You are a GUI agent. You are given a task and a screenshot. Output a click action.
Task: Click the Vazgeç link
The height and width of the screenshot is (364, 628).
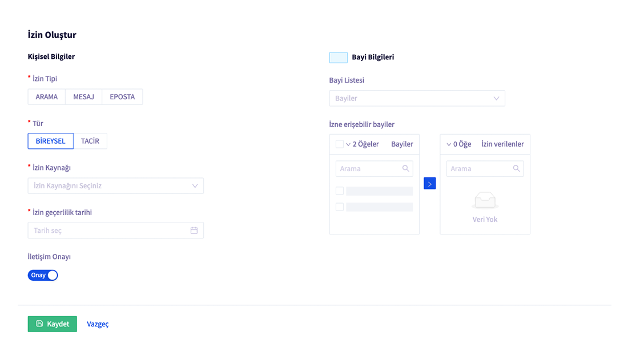[98, 324]
